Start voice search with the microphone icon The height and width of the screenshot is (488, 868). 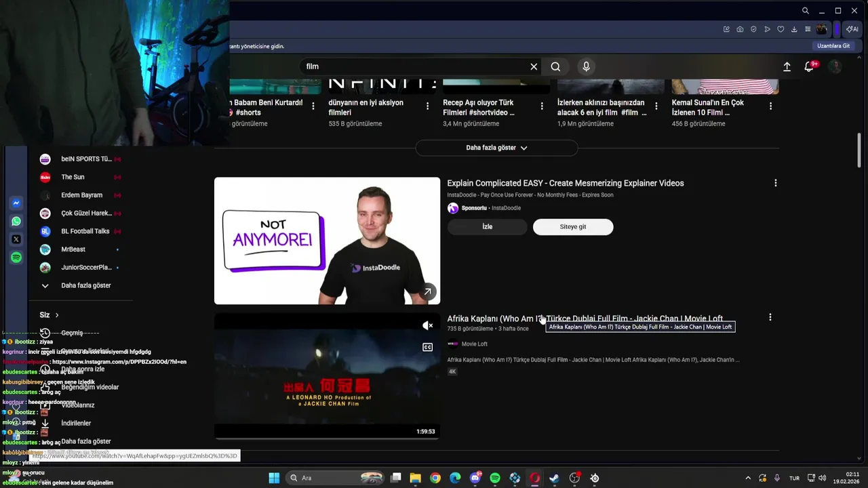coord(587,66)
